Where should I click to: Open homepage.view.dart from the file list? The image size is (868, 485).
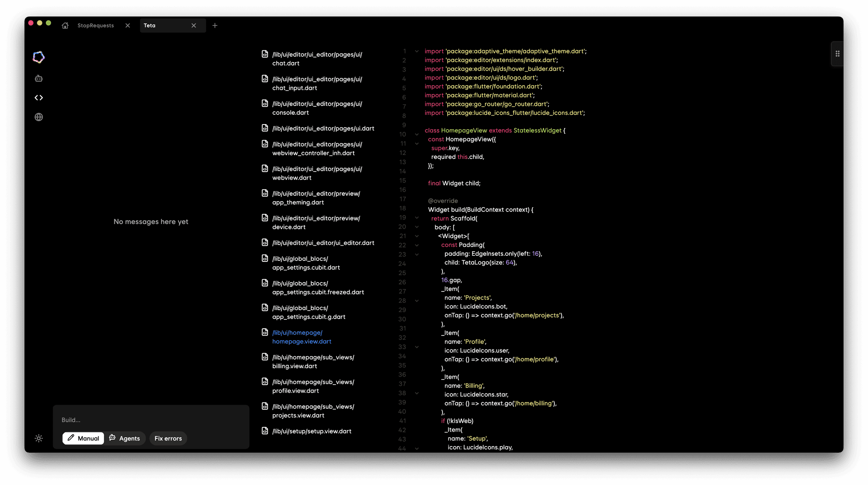coord(301,337)
